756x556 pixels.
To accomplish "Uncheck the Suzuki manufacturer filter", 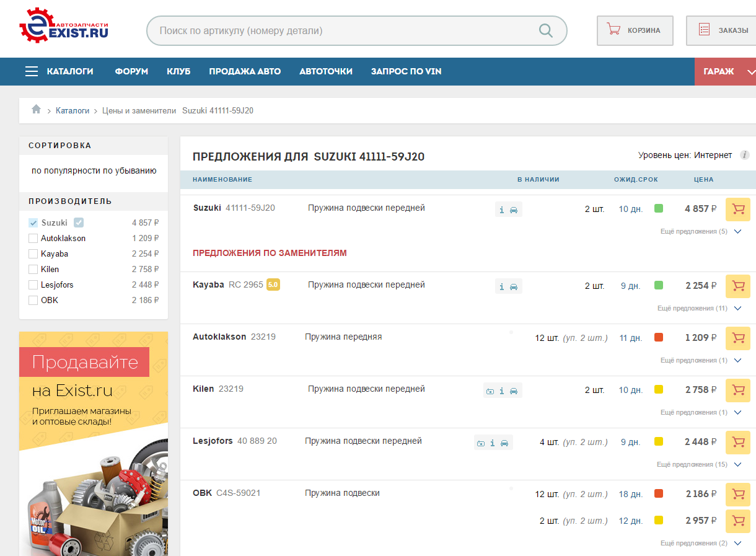I will pyautogui.click(x=33, y=223).
